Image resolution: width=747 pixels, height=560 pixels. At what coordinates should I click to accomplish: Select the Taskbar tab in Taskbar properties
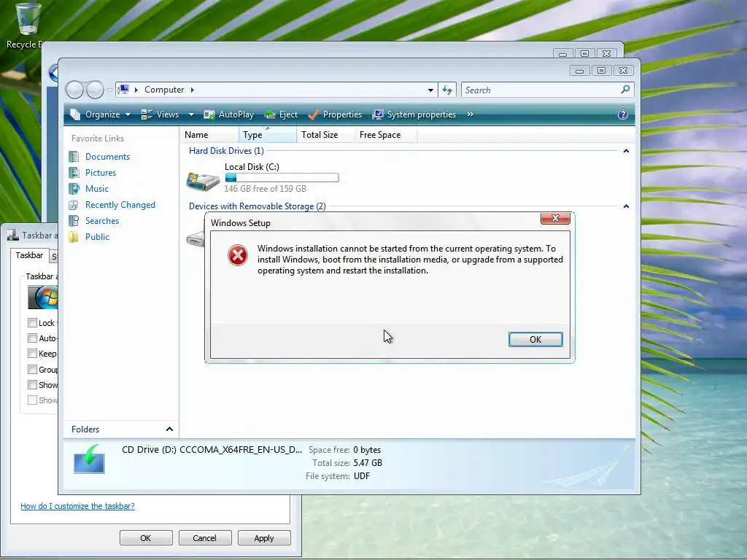click(x=29, y=255)
